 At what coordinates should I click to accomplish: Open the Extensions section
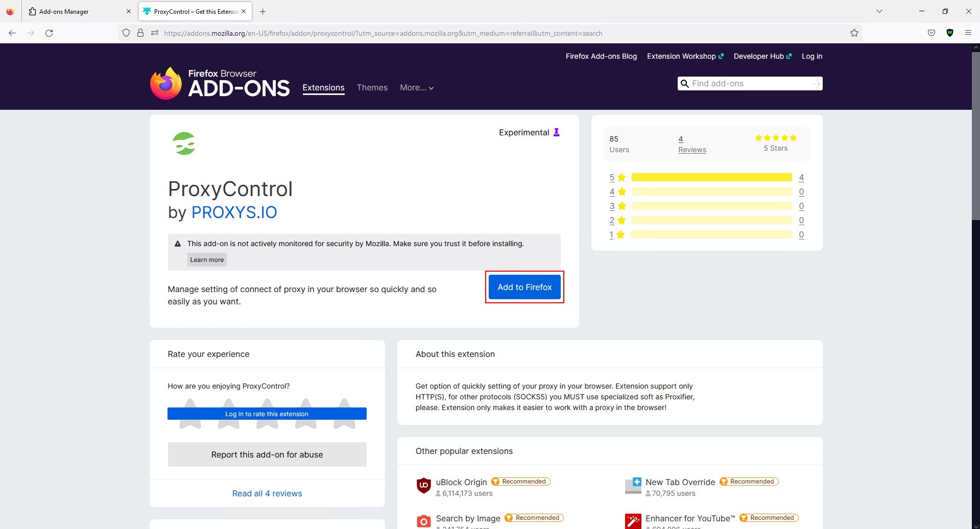click(323, 88)
